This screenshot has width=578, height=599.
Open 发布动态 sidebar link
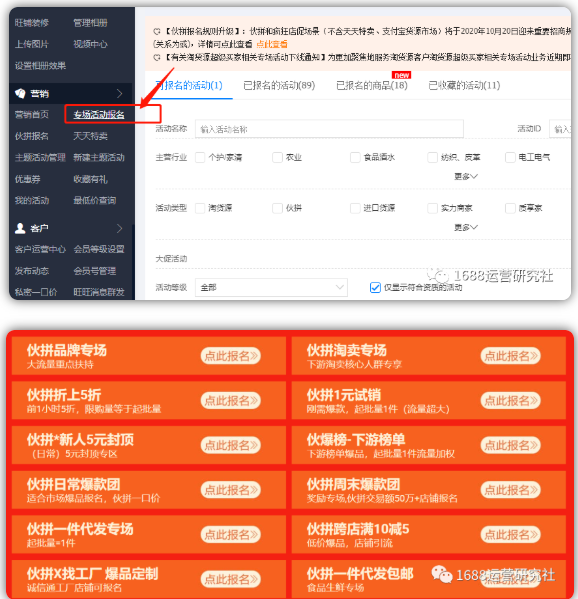[32, 271]
